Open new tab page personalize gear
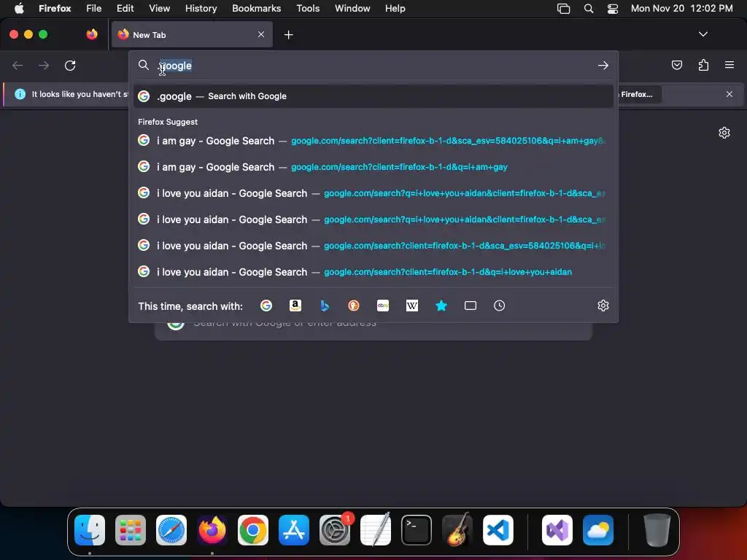Image resolution: width=747 pixels, height=560 pixels. click(724, 133)
